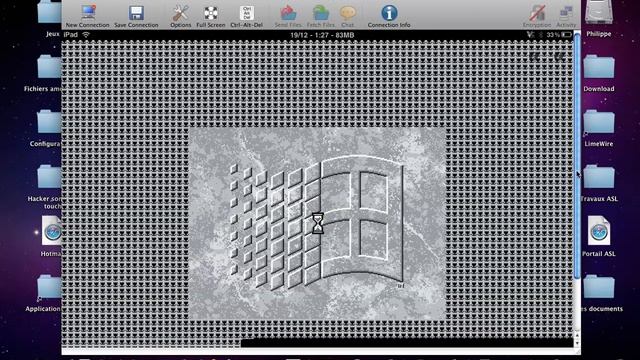Screen dimensions: 640x360
Task: Send Ctrl-Alt-Del to the remote machine
Action: 247,16
